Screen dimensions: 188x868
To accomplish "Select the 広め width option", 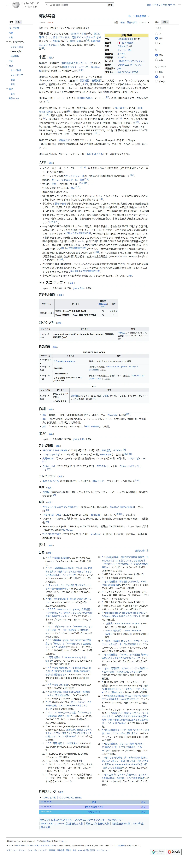I will (x=156, y=60).
